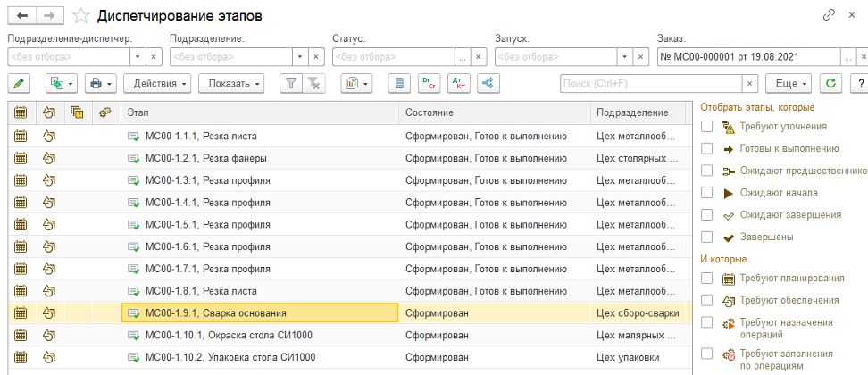Viewport: 868px width, 375px height.
Task: Open the print icon dropdown
Action: coord(100,84)
